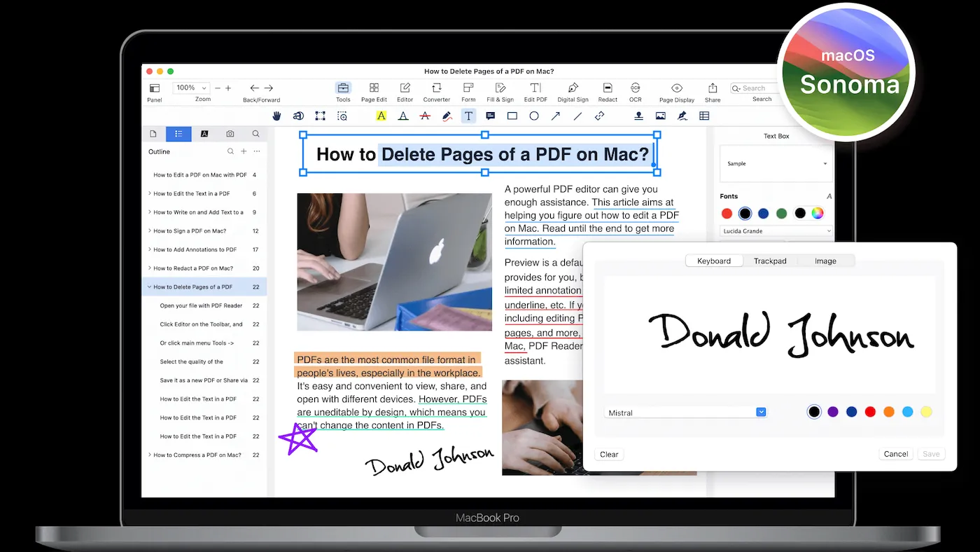
Task: Switch to the Trackpad tab in signature dialog
Action: (x=769, y=261)
